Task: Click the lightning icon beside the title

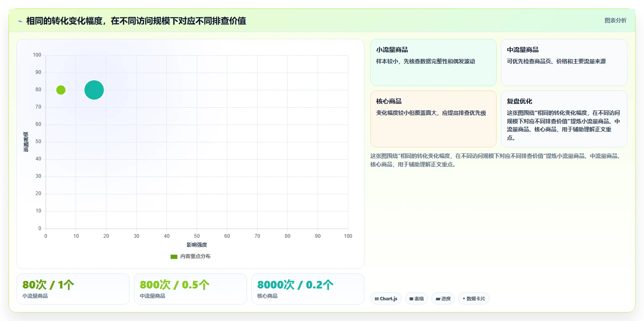Action: coord(20,21)
